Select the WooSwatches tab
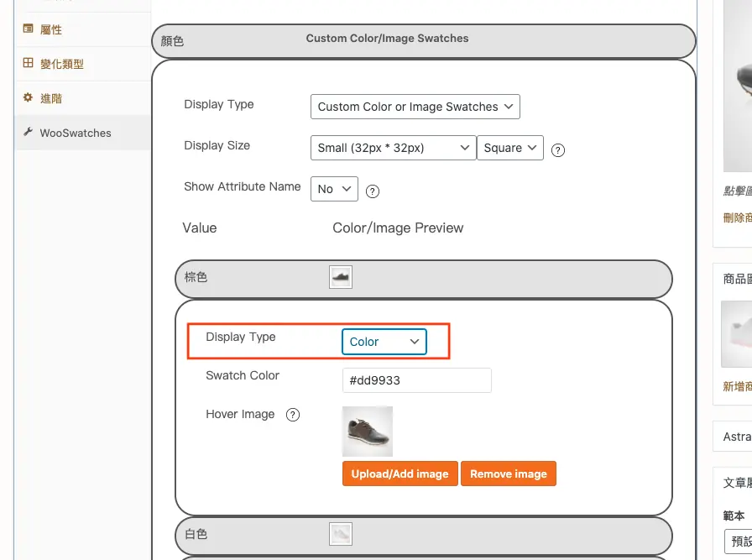The image size is (752, 560). pos(82,133)
